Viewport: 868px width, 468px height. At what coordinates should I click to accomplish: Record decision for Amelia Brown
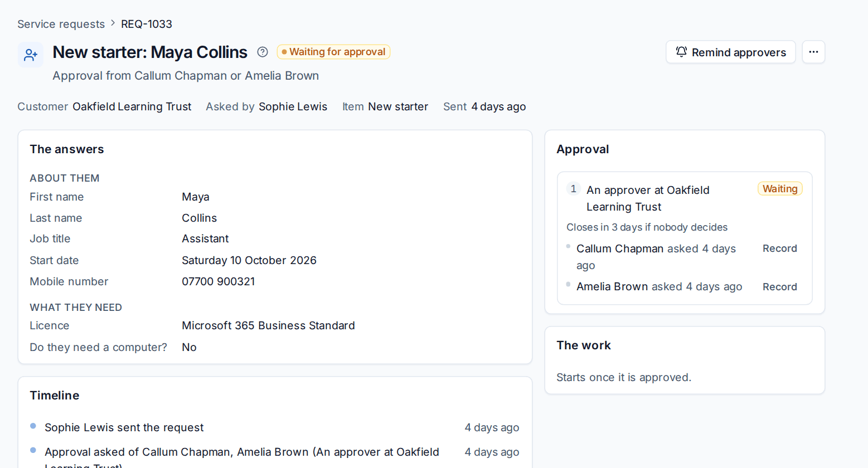pyautogui.click(x=779, y=287)
